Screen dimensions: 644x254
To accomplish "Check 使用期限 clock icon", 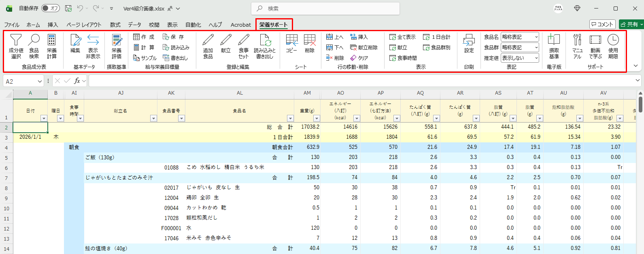I will 613,46.
